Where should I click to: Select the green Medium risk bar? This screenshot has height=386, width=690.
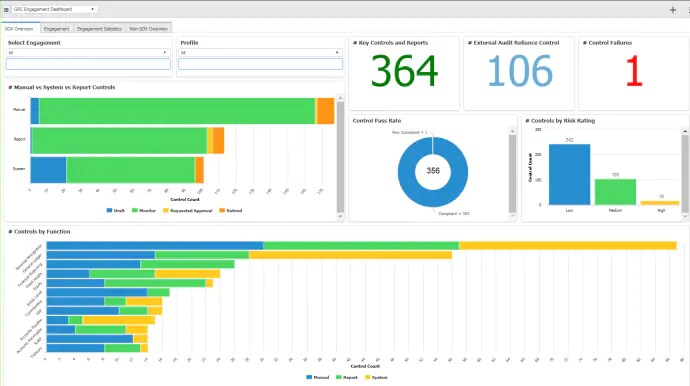click(615, 192)
